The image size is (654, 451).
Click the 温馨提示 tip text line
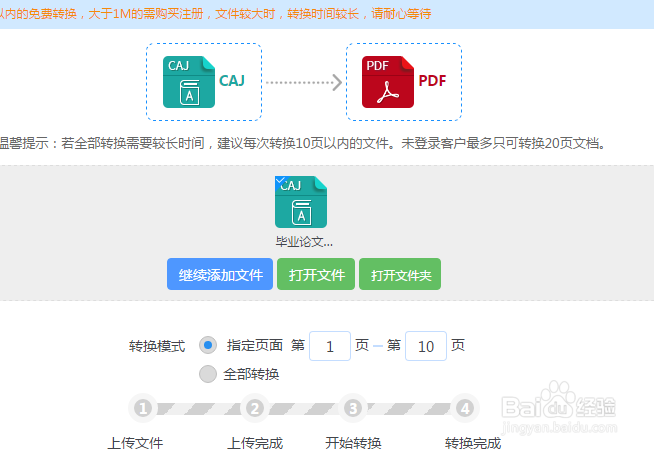(302, 143)
